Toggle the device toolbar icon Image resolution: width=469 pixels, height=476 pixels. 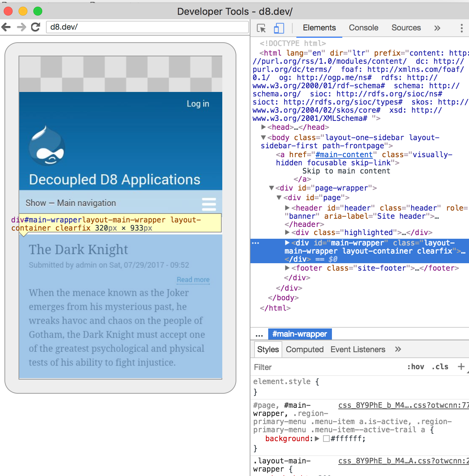(279, 28)
